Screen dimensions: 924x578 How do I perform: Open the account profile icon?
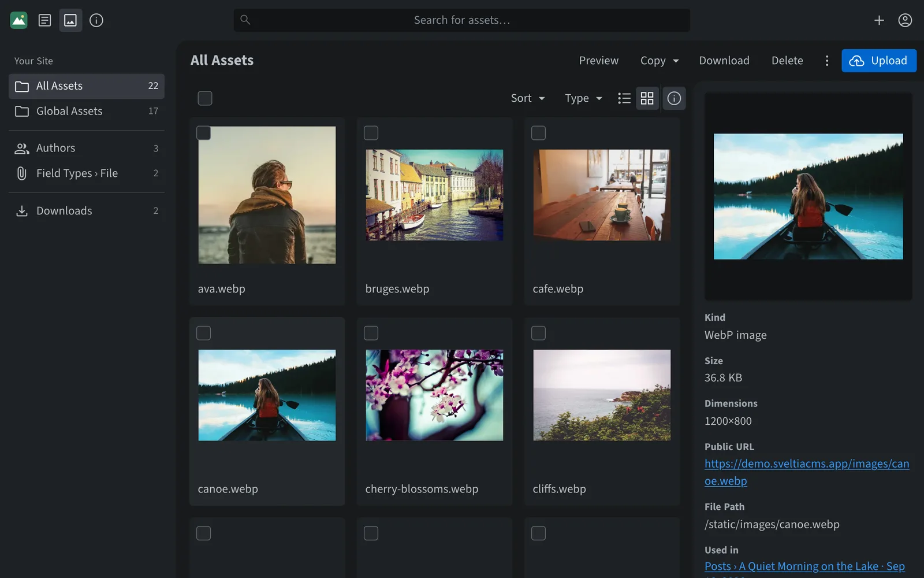(905, 20)
